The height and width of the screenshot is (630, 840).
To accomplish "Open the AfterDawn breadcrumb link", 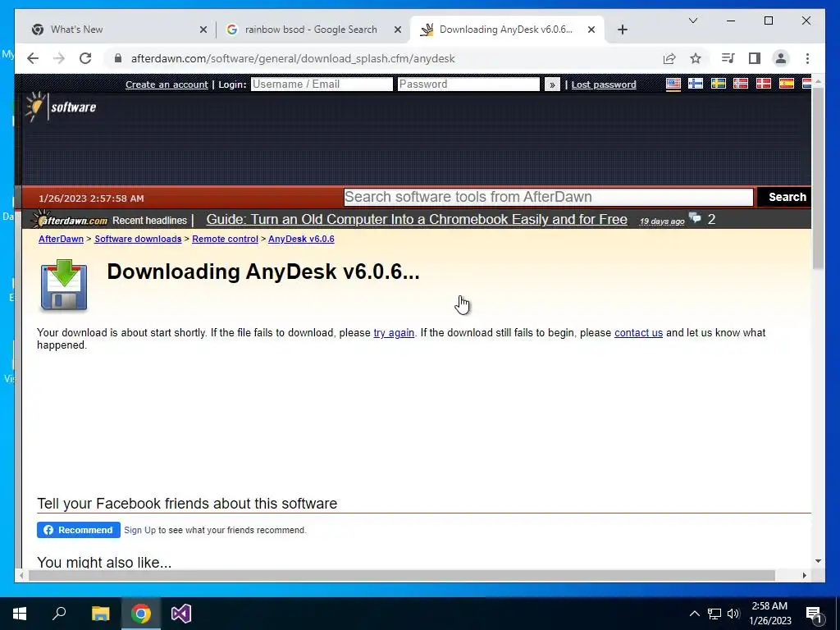I will click(61, 239).
